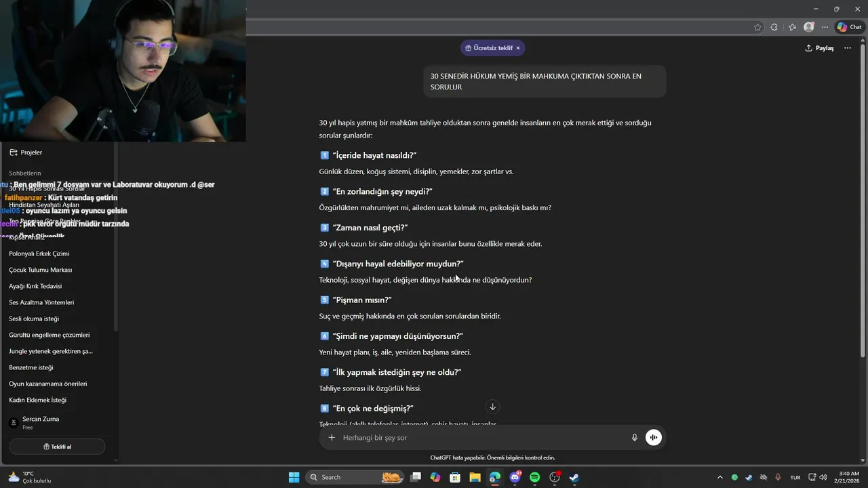The height and width of the screenshot is (488, 868).
Task: Click the Steam icon in system tray
Action: coord(749,477)
